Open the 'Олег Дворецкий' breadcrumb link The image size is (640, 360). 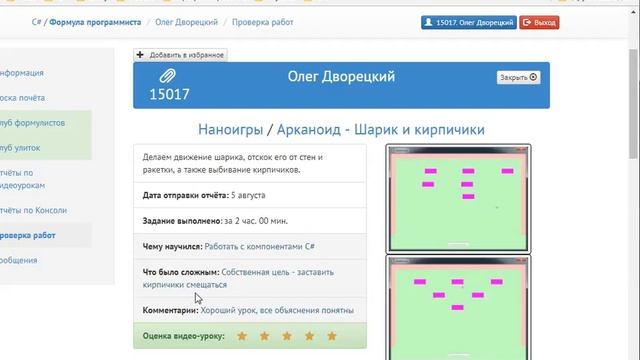click(187, 22)
